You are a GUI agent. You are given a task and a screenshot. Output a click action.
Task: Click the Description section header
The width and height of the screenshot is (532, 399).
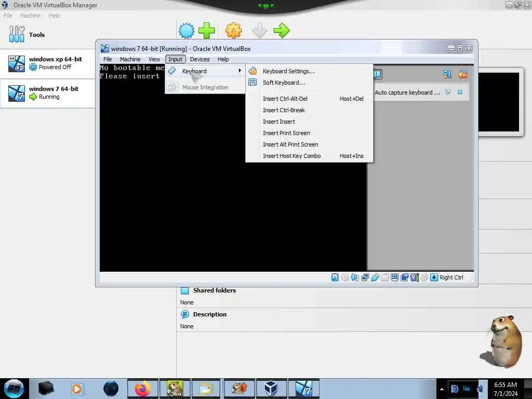click(x=210, y=314)
